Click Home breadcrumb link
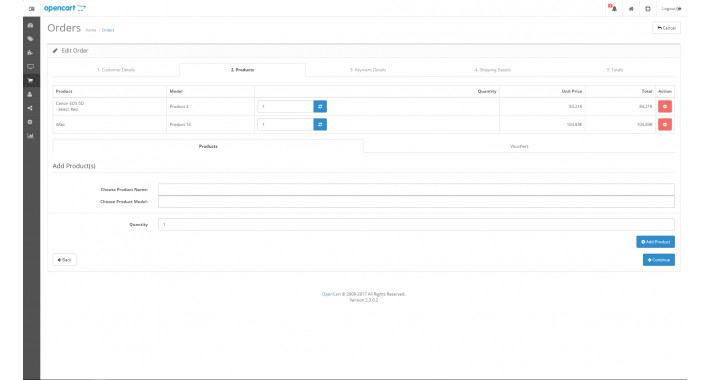The width and height of the screenshot is (710, 380). (91, 30)
